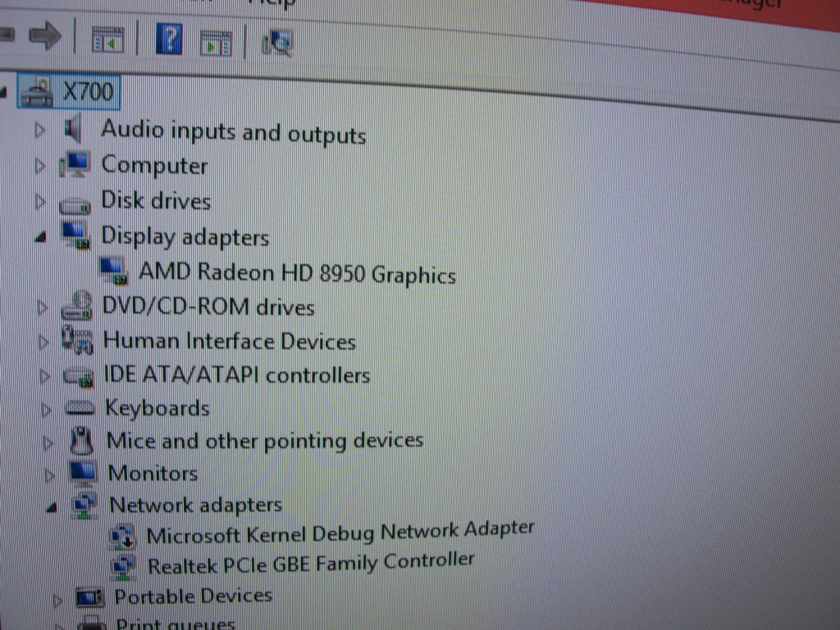The width and height of the screenshot is (840, 630).
Task: Select Realtek PCIe GBE Family Controller
Action: click(x=310, y=563)
